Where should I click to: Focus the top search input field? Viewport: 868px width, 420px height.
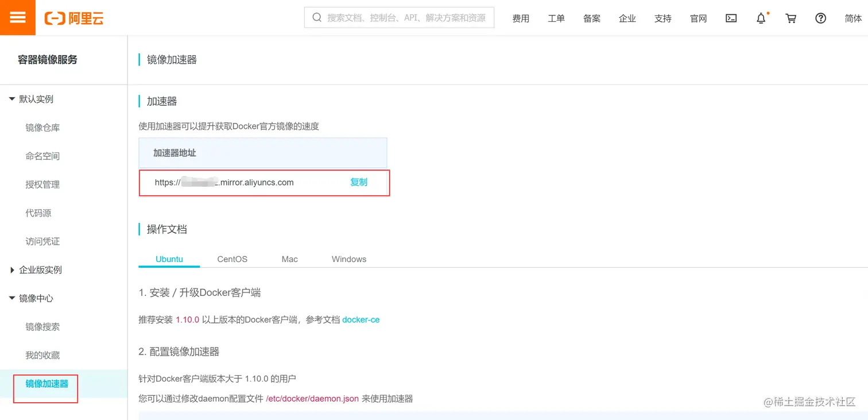click(x=399, y=18)
